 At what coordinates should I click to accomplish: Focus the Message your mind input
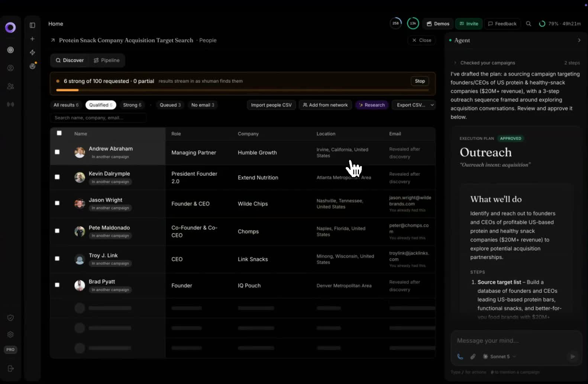(516, 340)
